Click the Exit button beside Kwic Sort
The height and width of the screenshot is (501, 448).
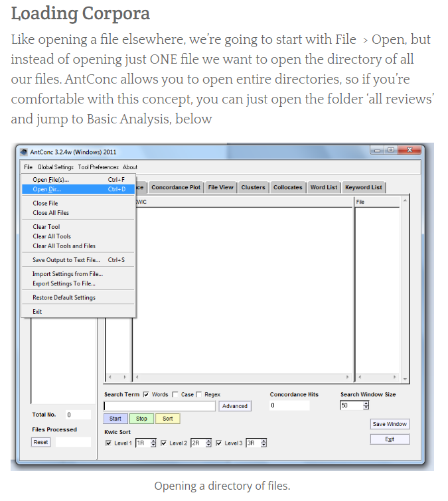click(x=390, y=439)
